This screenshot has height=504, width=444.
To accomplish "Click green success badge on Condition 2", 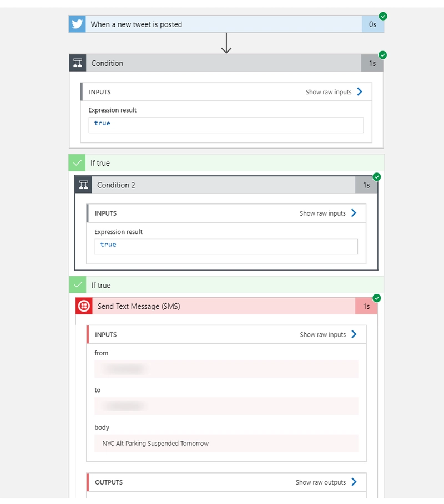I will coord(377,177).
